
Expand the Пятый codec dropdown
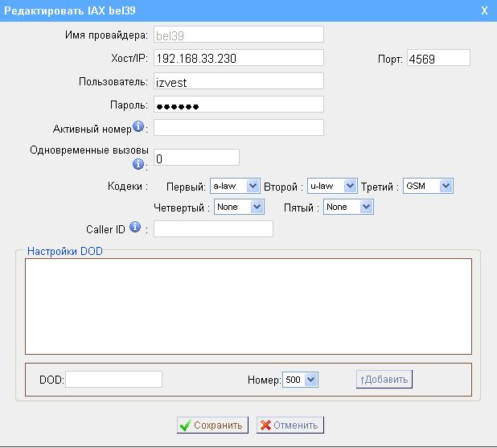coord(349,208)
